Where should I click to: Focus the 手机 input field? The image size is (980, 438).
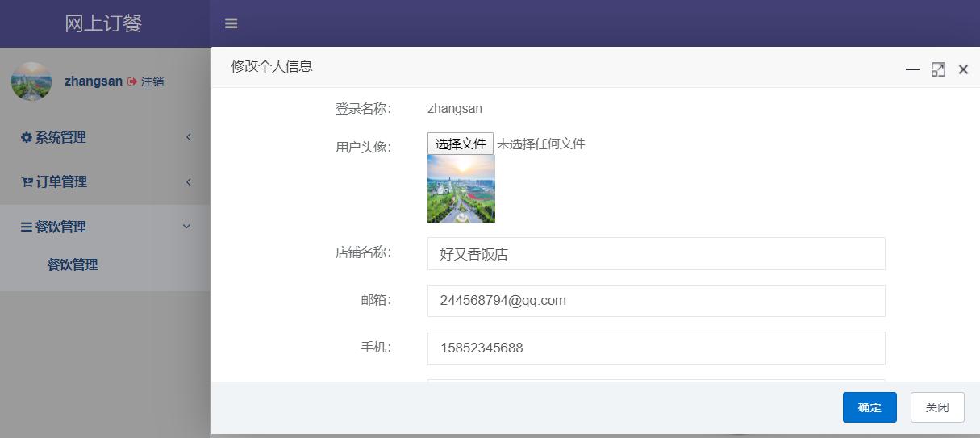coord(656,348)
